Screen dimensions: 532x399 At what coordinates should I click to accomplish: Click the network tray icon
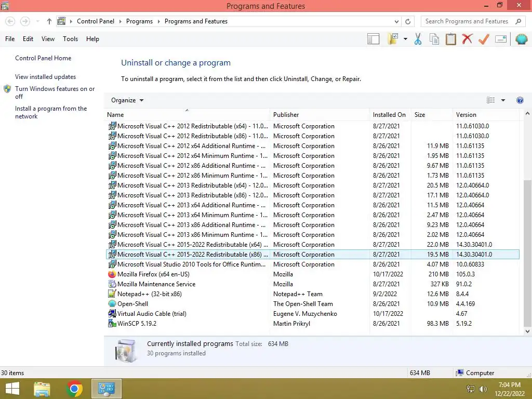[471, 389]
